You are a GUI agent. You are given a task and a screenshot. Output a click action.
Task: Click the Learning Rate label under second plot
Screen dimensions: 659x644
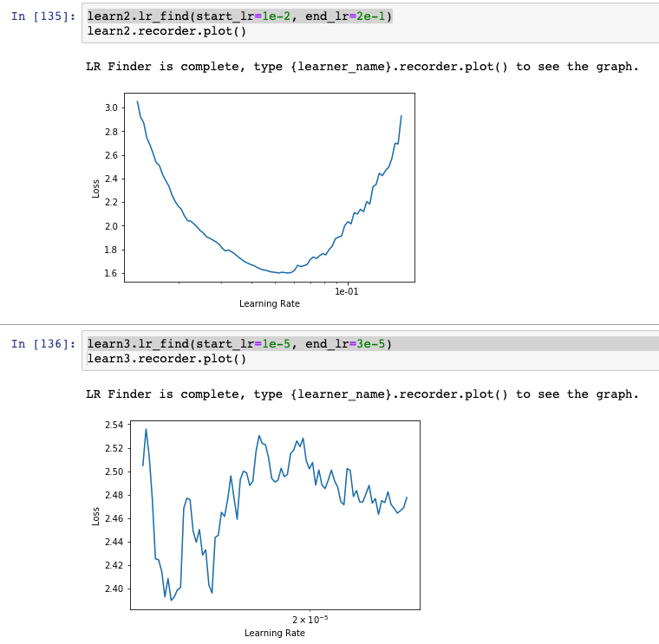coord(274,633)
